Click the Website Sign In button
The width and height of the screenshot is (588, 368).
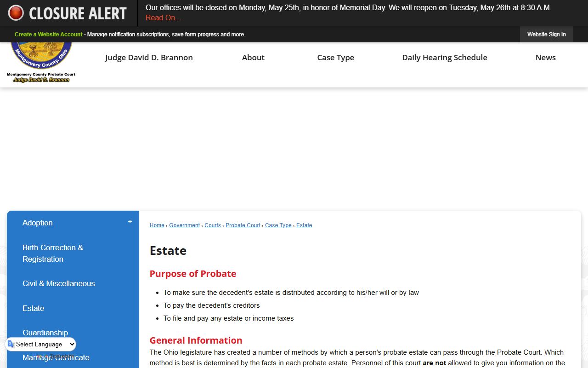coord(546,34)
